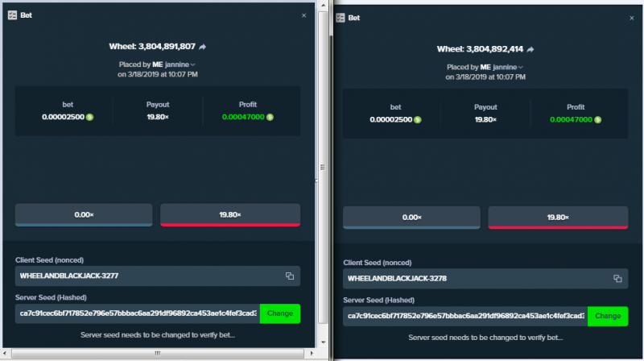Viewport: 644px width, 361px height.
Task: Click client seed field WHEELANDBLACKJACK-3278
Action: pos(485,278)
